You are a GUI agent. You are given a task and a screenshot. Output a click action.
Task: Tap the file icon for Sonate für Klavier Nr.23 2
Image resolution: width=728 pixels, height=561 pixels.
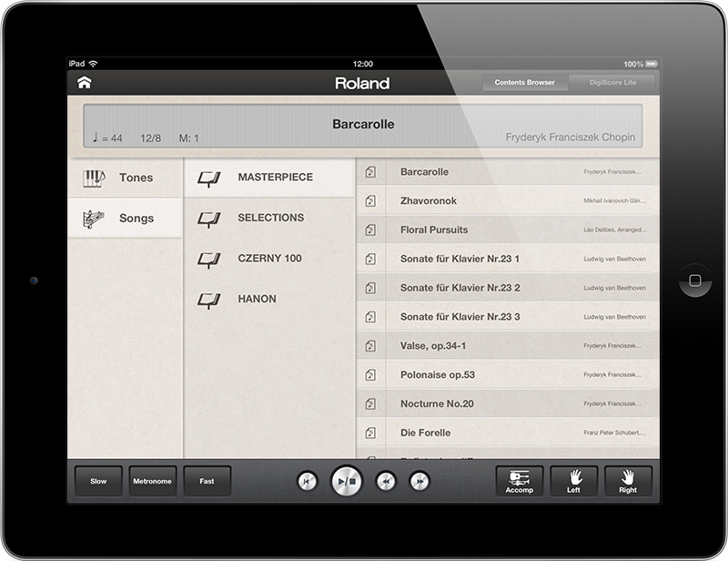(x=370, y=288)
